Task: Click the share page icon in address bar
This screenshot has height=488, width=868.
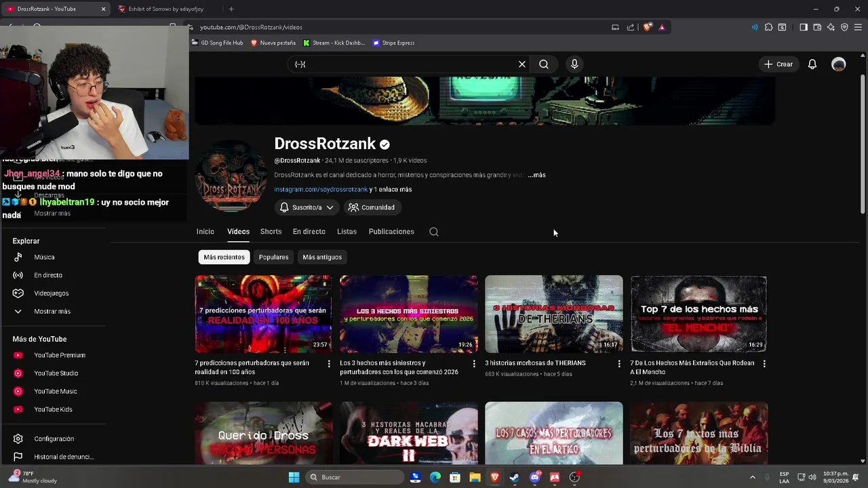Action: pyautogui.click(x=631, y=27)
